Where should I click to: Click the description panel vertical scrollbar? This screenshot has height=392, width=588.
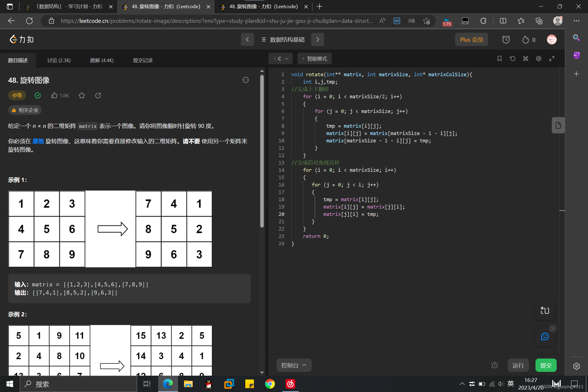(262, 151)
